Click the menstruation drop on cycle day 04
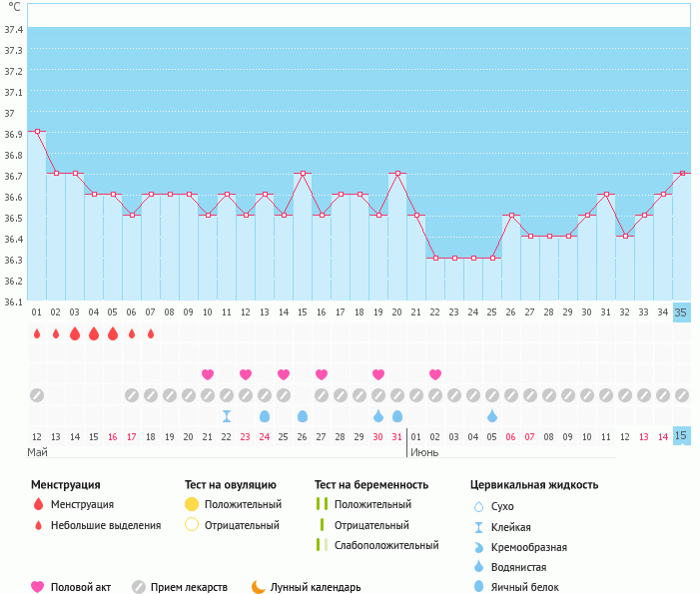700x594 pixels. pyautogui.click(x=94, y=333)
